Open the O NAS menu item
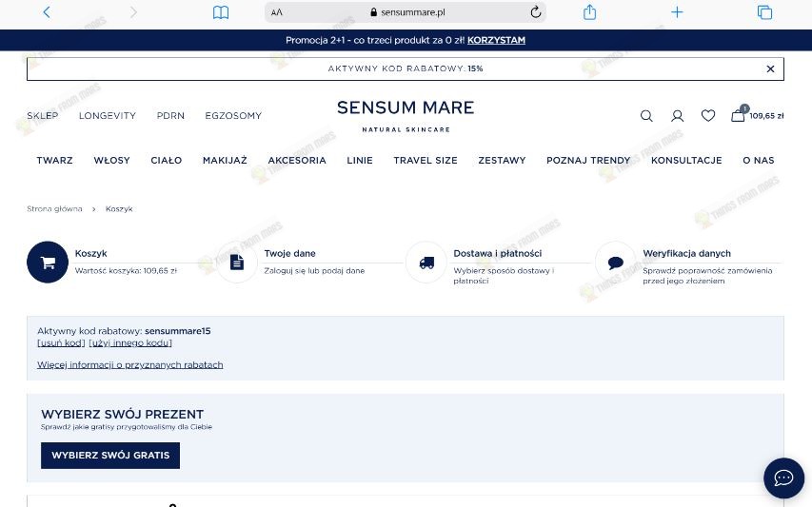The width and height of the screenshot is (812, 507). click(758, 161)
